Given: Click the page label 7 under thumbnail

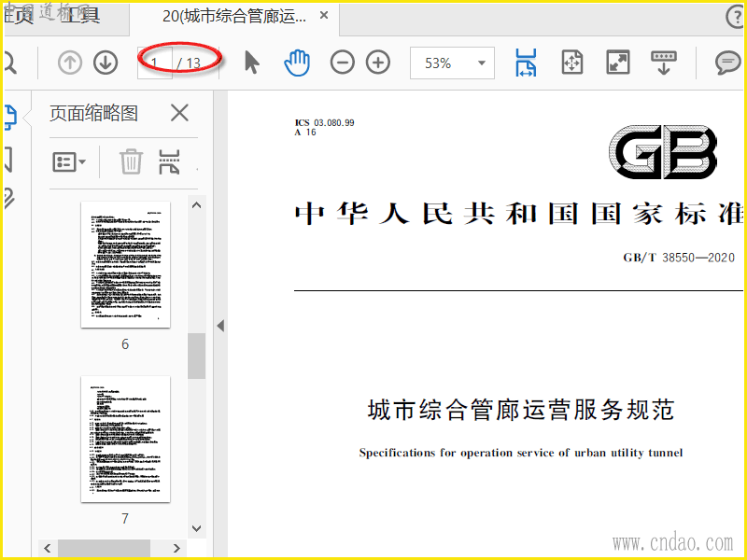Looking at the screenshot, I should point(125,519).
